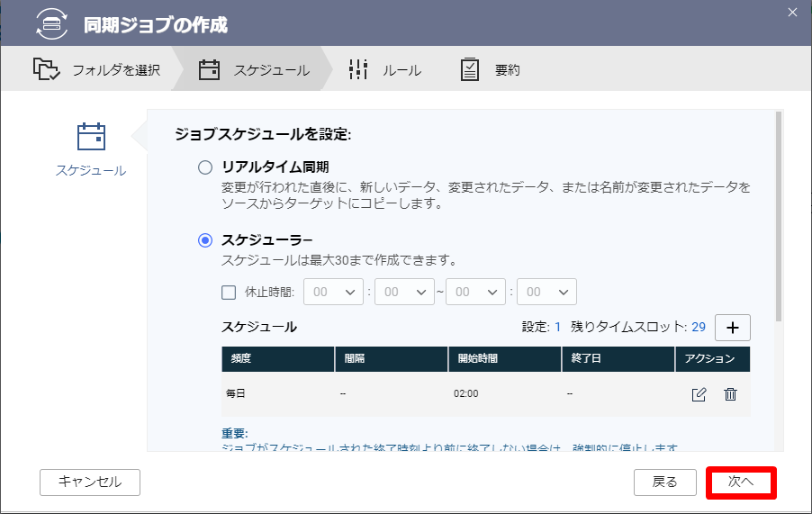
Task: Click the large calendar icon in sidebar
Action: point(91,137)
